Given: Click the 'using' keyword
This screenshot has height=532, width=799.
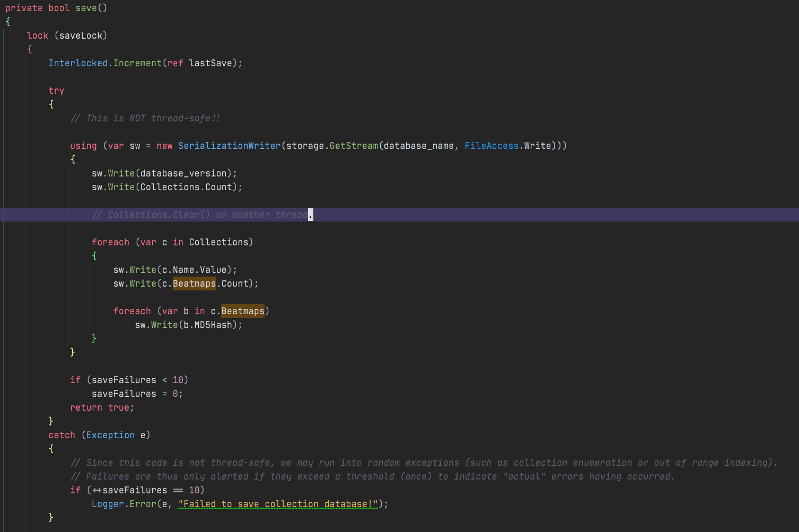Looking at the screenshot, I should 83,146.
